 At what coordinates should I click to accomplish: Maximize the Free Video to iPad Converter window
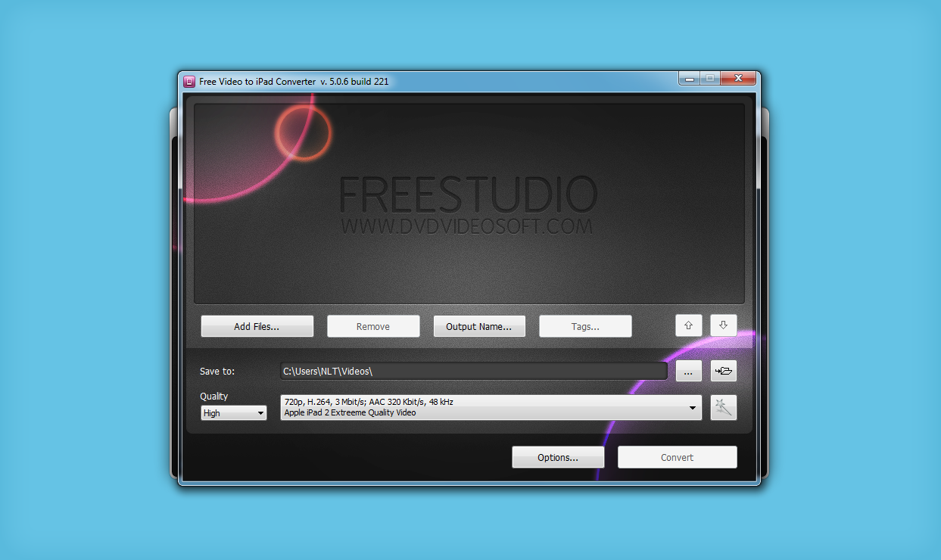coord(710,78)
